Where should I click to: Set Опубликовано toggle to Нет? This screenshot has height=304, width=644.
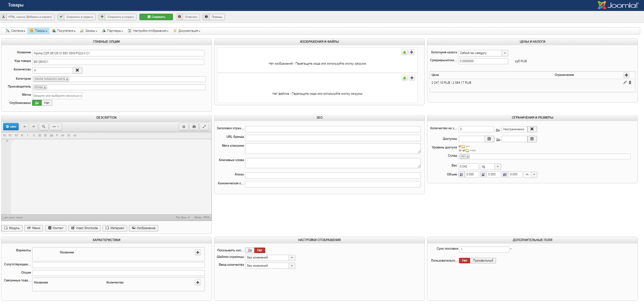click(47, 103)
